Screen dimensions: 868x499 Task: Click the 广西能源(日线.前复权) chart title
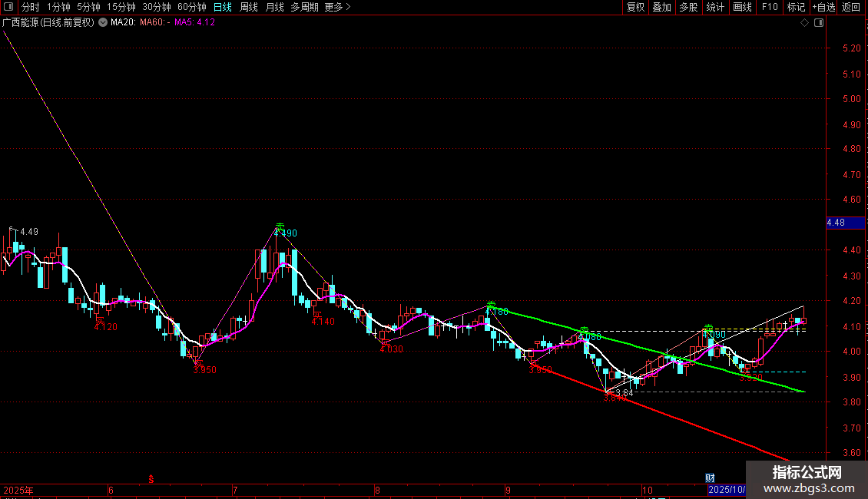(48, 22)
